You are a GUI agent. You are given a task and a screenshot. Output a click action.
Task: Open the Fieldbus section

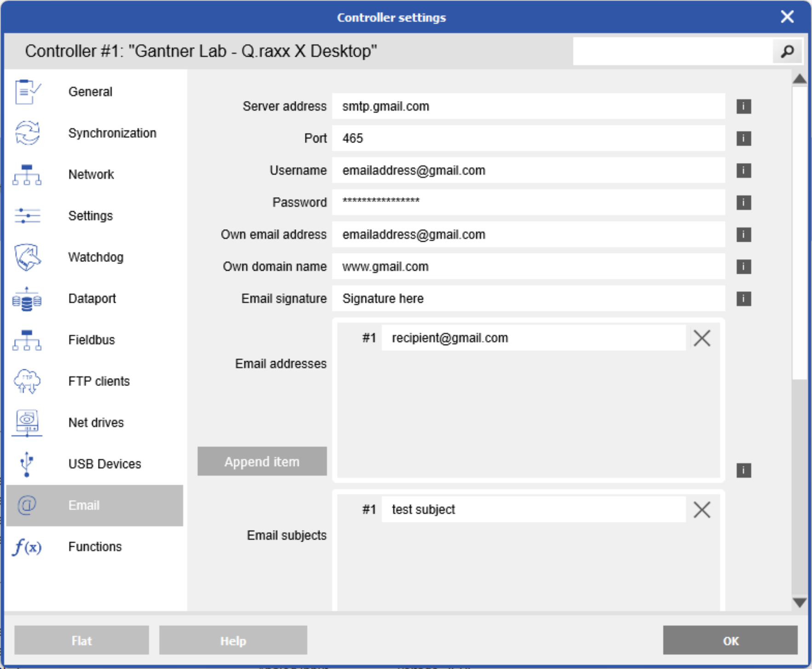pyautogui.click(x=91, y=340)
